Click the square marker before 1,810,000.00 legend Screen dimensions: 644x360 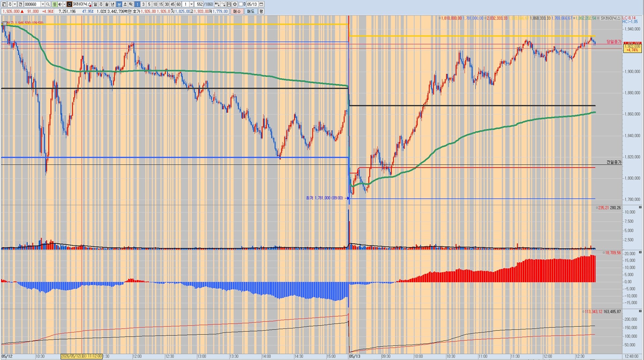(440, 18)
